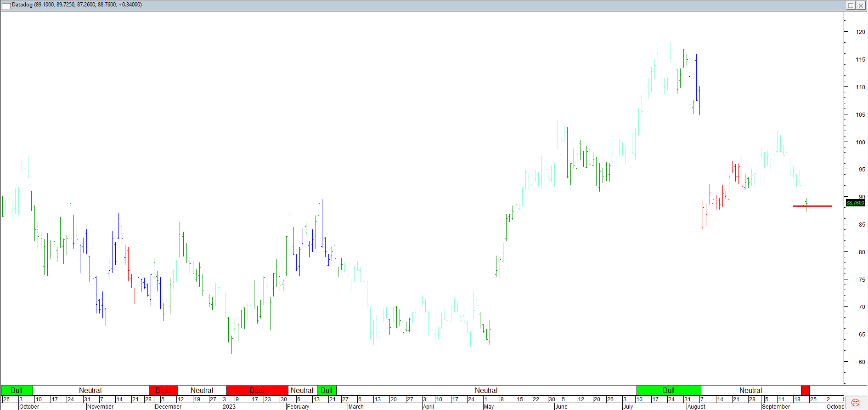This screenshot has height=410, width=868.
Task: Maximize the Datadog chart window
Action: [x=851, y=5]
